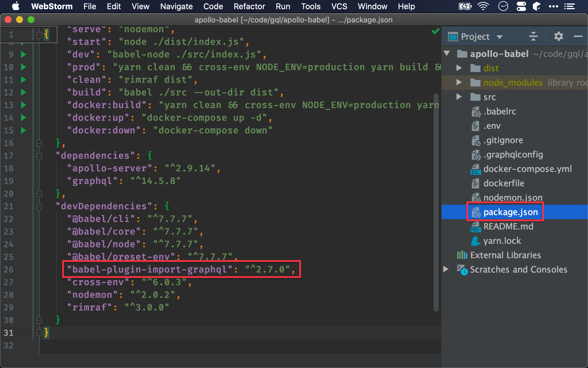Click the "nodemon" devDependency key
Screen dimensions: 588x368
(92, 295)
